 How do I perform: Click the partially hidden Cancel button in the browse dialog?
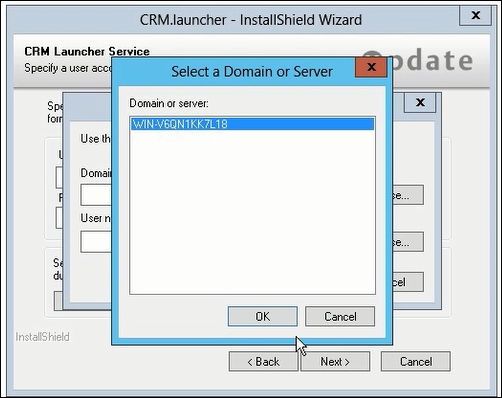[x=408, y=282]
